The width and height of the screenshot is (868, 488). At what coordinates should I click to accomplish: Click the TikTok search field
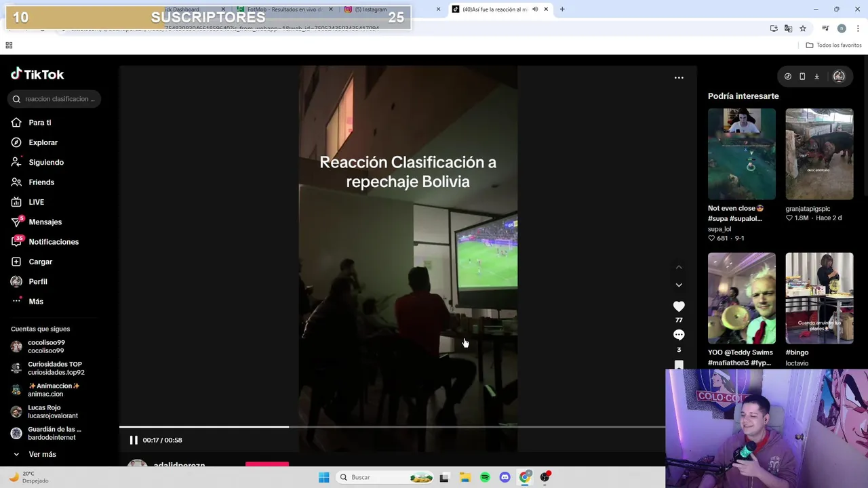point(54,99)
